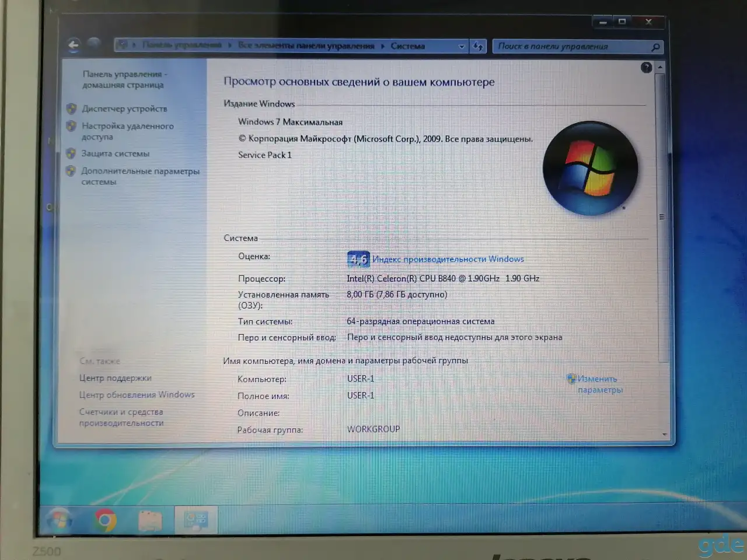The height and width of the screenshot is (560, 747).
Task: Click the Back navigation arrow
Action: point(73,45)
